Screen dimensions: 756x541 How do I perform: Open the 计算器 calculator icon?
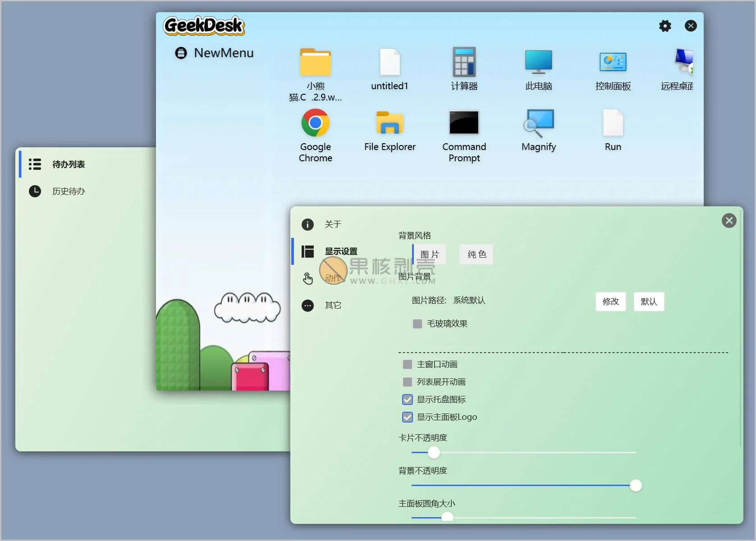coord(464,62)
